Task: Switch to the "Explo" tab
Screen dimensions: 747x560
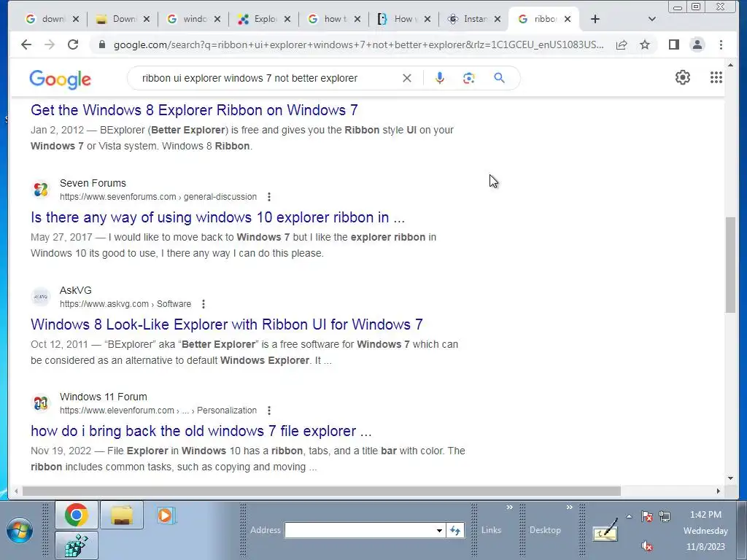Action: [x=258, y=19]
